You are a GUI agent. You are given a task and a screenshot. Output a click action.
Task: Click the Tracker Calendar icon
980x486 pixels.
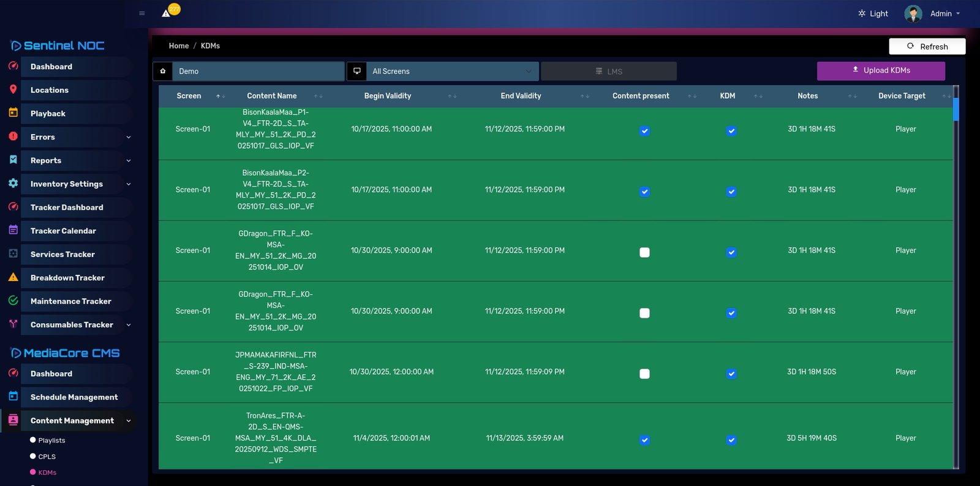(13, 230)
